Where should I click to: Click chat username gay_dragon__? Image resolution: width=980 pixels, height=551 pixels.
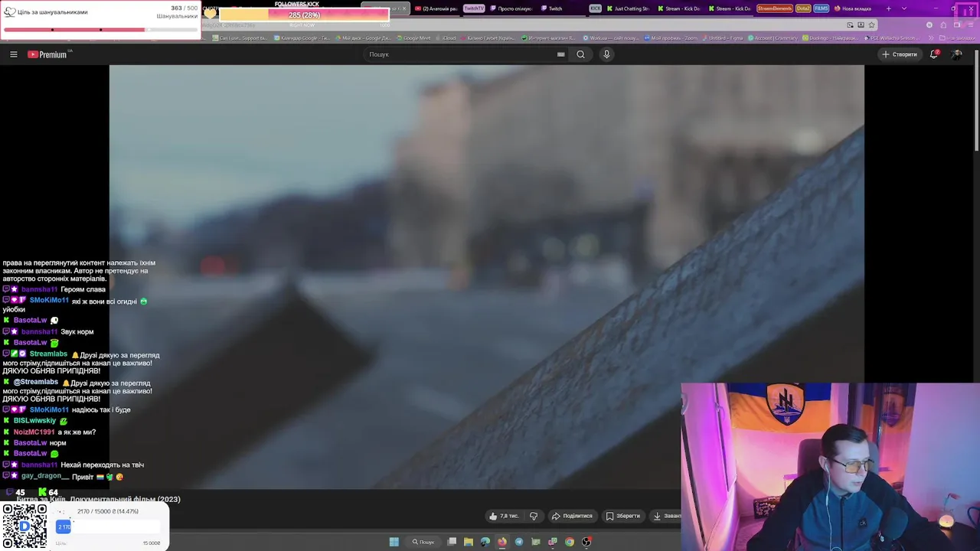pyautogui.click(x=44, y=476)
